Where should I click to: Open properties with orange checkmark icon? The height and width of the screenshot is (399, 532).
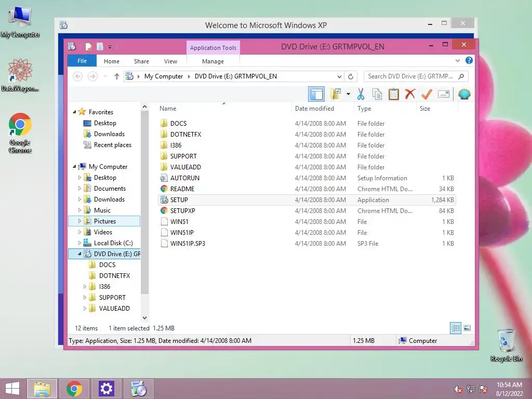(x=427, y=94)
